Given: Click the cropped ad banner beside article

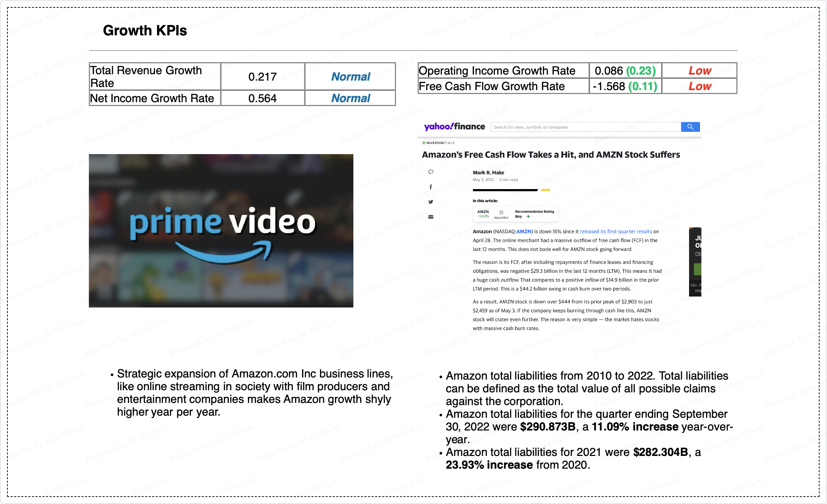Looking at the screenshot, I should click(x=695, y=262).
